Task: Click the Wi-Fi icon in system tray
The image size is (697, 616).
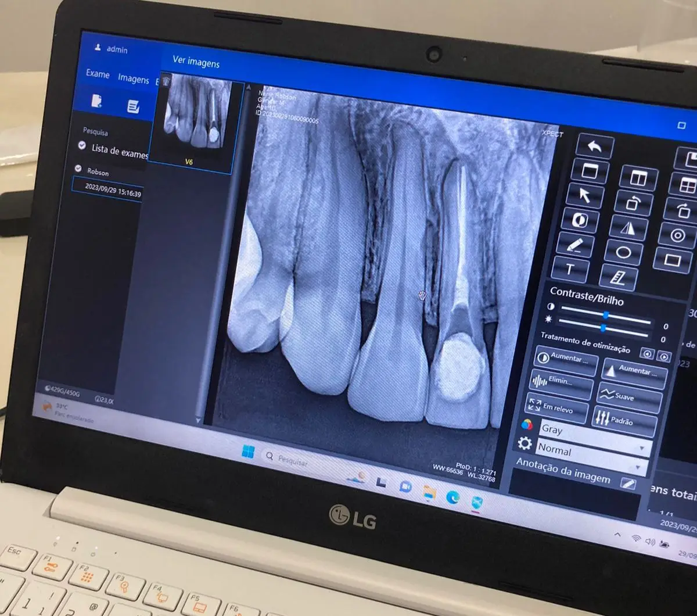Action: [637, 539]
